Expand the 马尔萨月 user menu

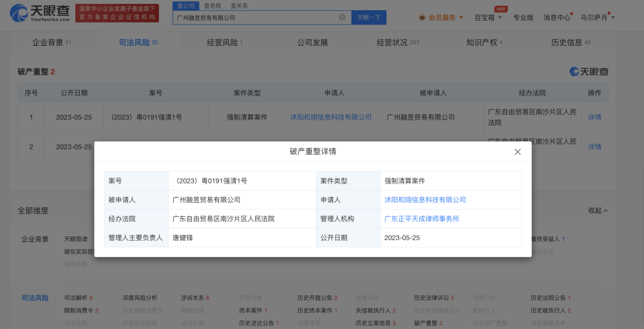tap(597, 17)
